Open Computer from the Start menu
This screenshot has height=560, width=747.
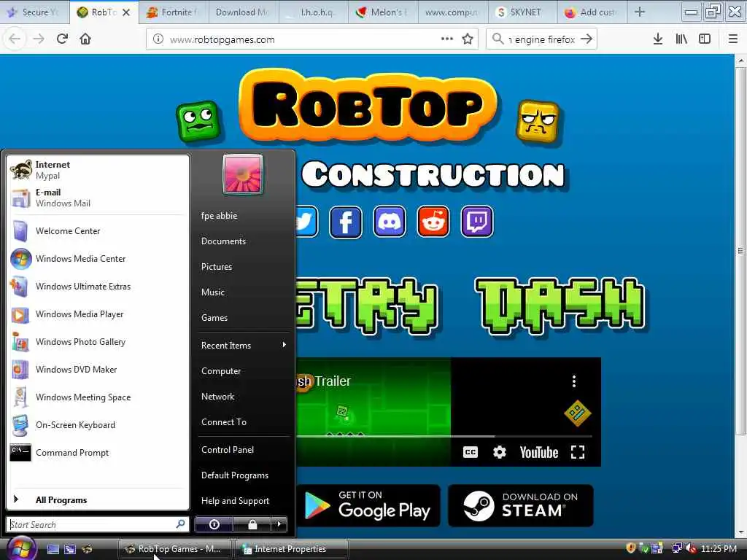tap(243, 371)
